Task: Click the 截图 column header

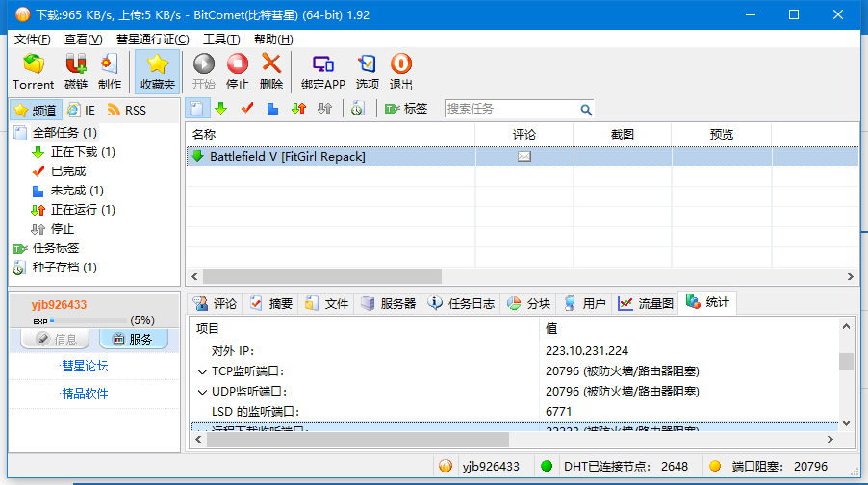Action: [623, 134]
